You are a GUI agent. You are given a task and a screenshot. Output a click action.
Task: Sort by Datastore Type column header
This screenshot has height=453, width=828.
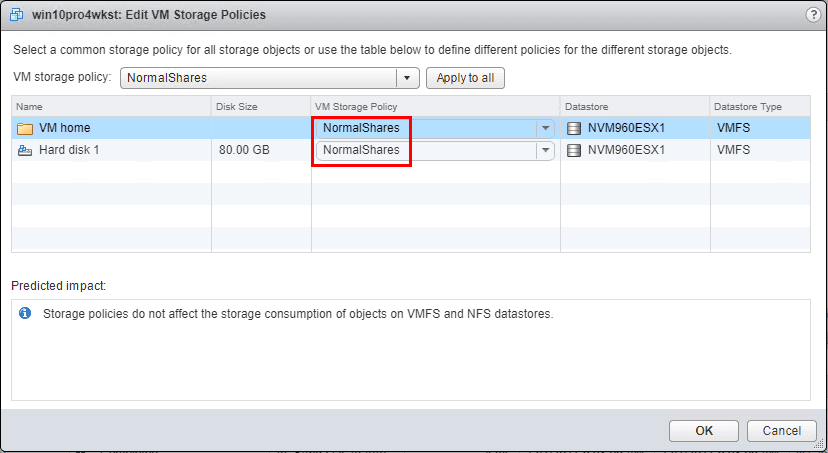point(760,106)
